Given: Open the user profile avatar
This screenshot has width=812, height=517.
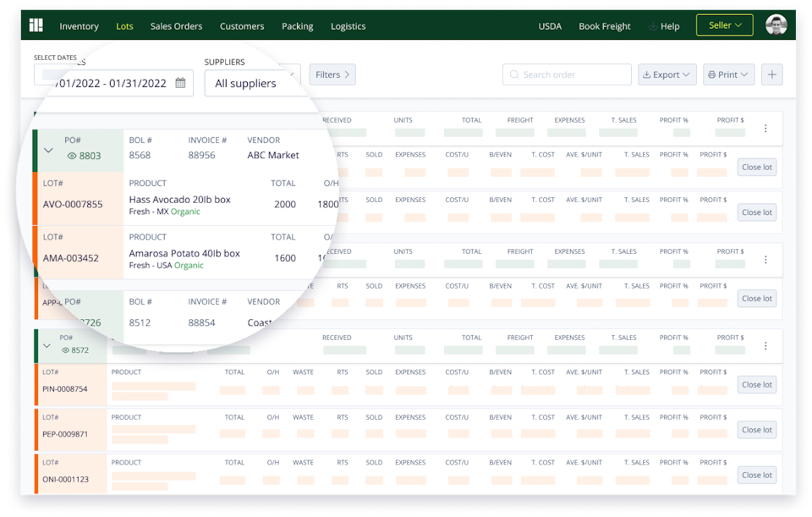Looking at the screenshot, I should 776,25.
